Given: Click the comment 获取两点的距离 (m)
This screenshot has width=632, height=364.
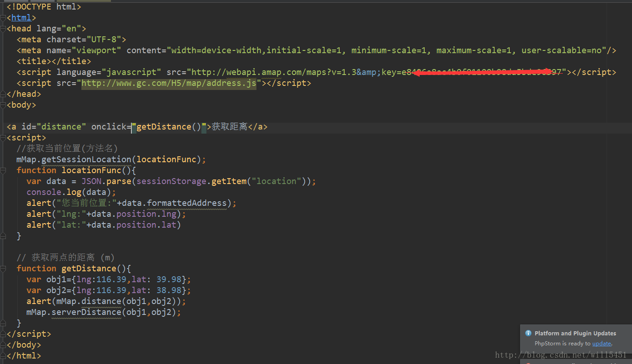Looking at the screenshot, I should pos(66,258).
